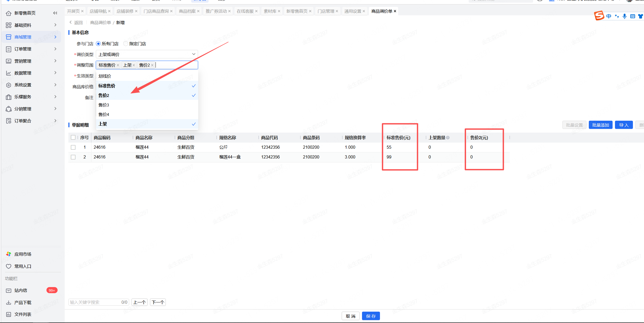The width and height of the screenshot is (644, 323).
Task: Click the 站内信 envelope icon
Action: tap(8, 290)
